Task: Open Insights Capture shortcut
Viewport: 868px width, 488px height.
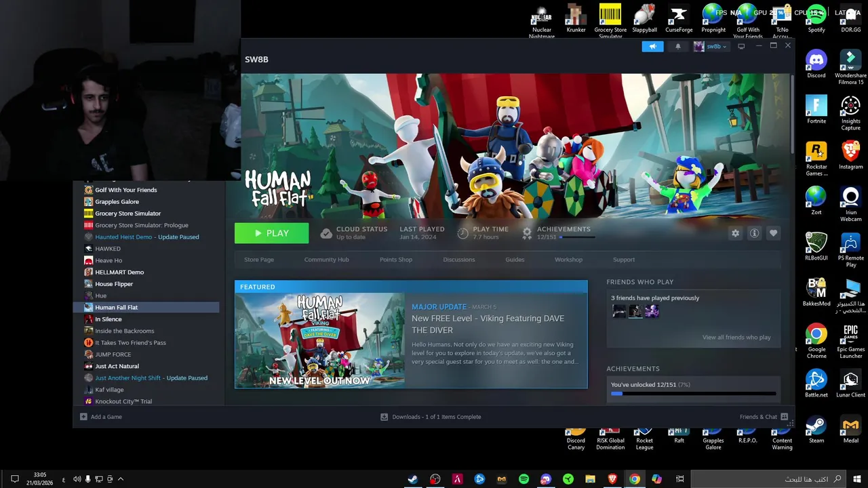Action: tap(850, 113)
